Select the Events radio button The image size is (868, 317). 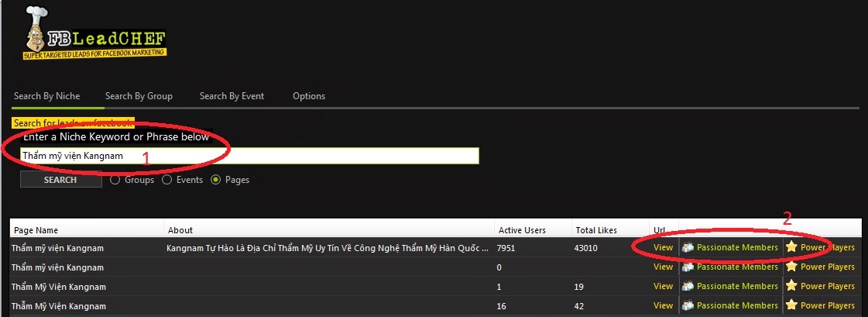(x=166, y=180)
